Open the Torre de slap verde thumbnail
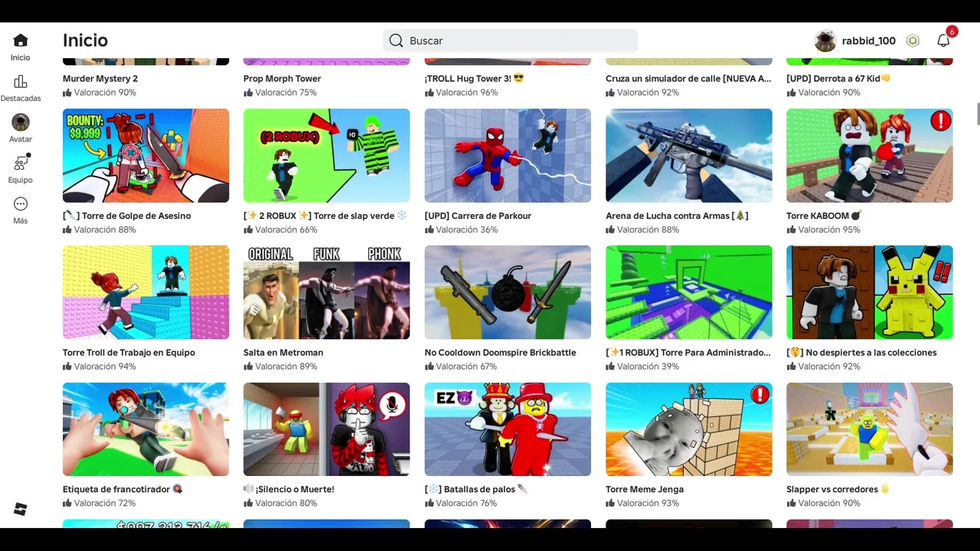The image size is (980, 551). pos(326,155)
